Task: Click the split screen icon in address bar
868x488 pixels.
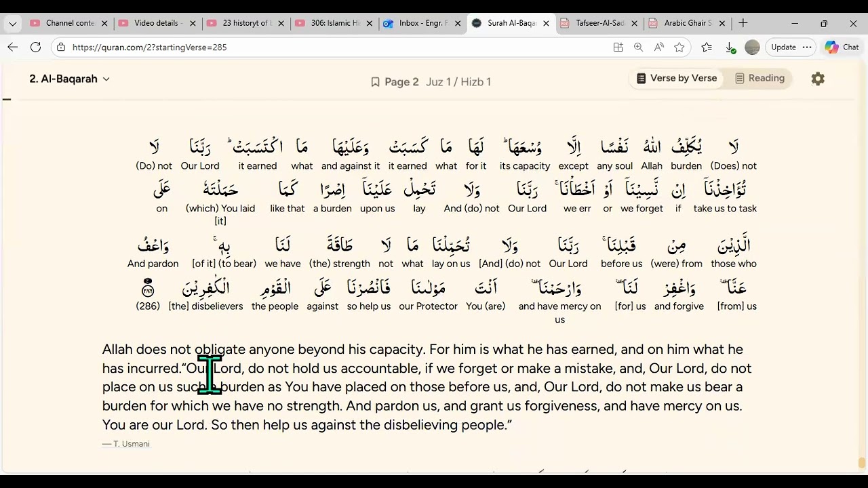Action: click(x=618, y=47)
